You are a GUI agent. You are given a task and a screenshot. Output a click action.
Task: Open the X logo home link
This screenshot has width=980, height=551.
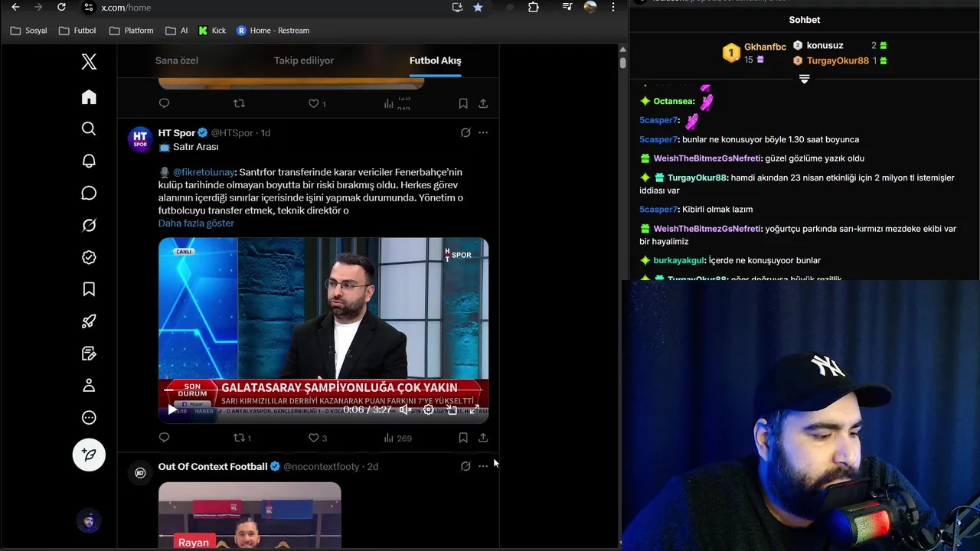click(x=89, y=62)
